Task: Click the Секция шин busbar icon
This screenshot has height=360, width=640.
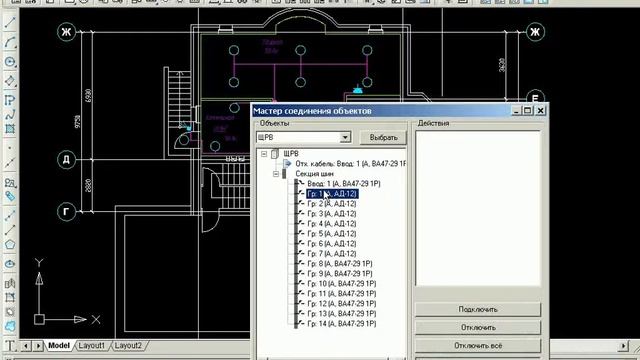Action: click(x=284, y=173)
